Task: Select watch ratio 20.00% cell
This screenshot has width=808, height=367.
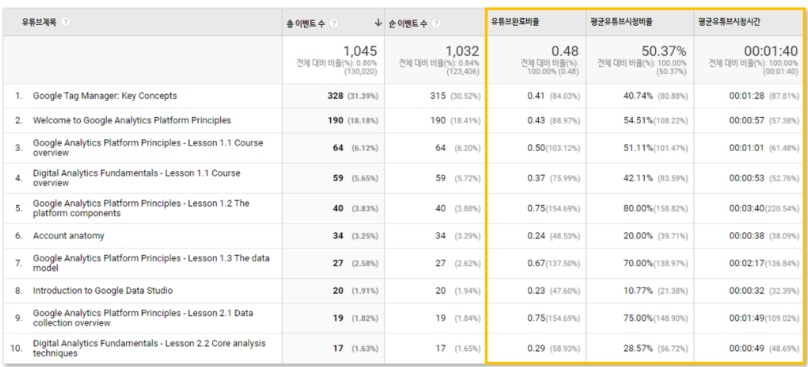Action: pyautogui.click(x=638, y=236)
